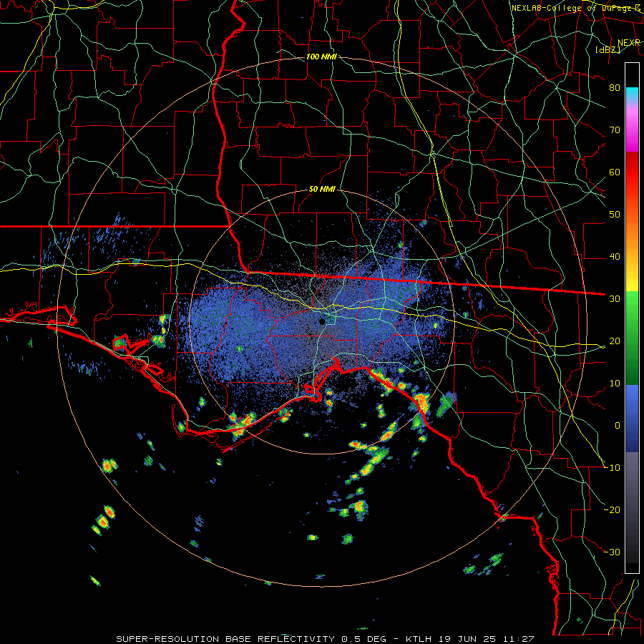Click the [dBZ] units label
This screenshot has width=644, height=644.
click(x=608, y=49)
